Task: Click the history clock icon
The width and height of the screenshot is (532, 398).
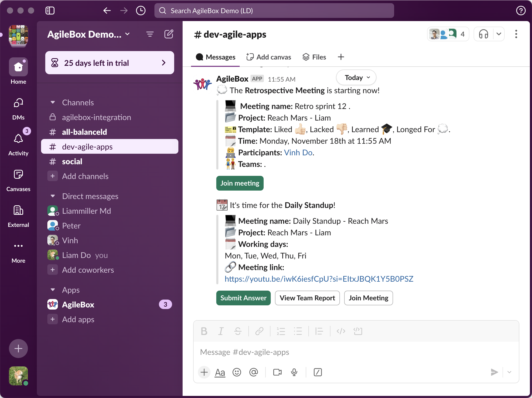Action: [141, 11]
